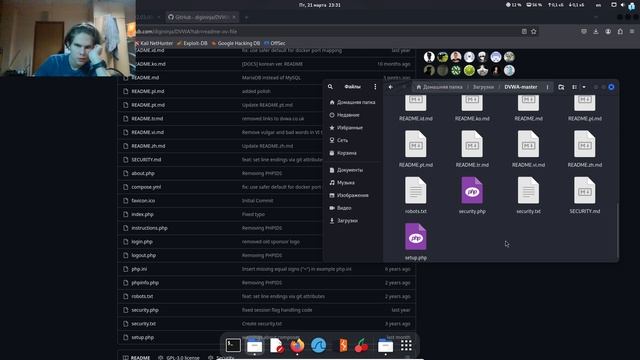This screenshot has height=360, width=640.
Task: Select security.txt file in Files
Action: point(529,196)
